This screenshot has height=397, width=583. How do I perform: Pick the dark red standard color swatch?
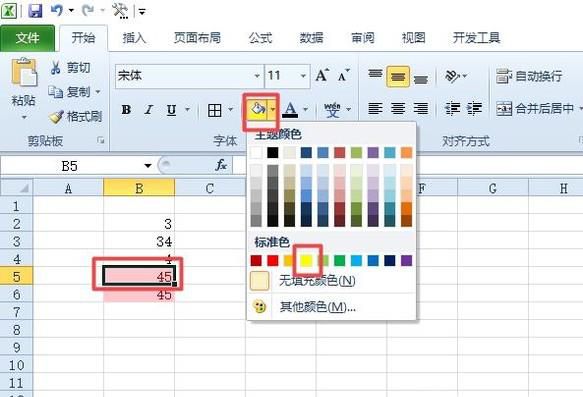point(256,261)
